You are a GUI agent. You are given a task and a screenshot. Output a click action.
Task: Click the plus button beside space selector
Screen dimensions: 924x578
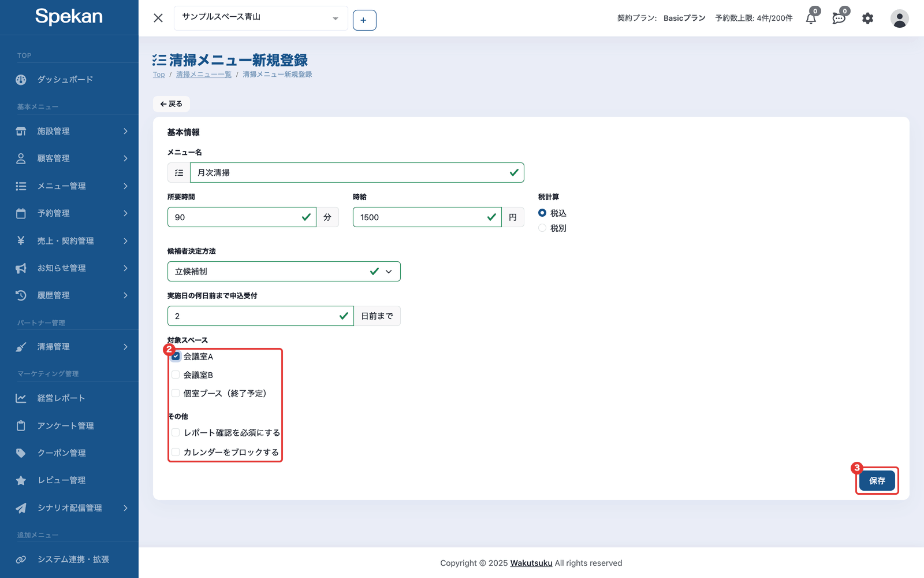coord(364,20)
